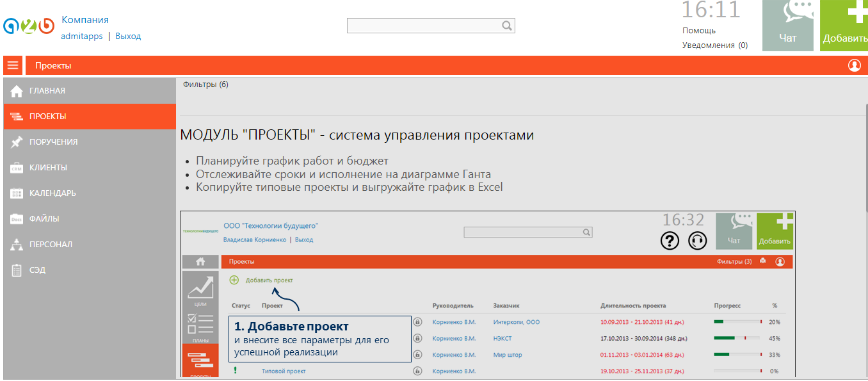This screenshot has height=381, width=868.
Task: Open the user profile icon on orange bar
Action: click(x=856, y=65)
